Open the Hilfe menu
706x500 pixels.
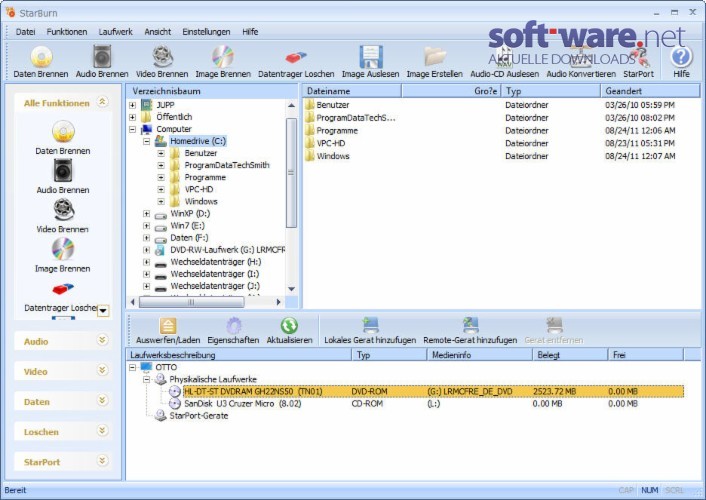[x=250, y=32]
